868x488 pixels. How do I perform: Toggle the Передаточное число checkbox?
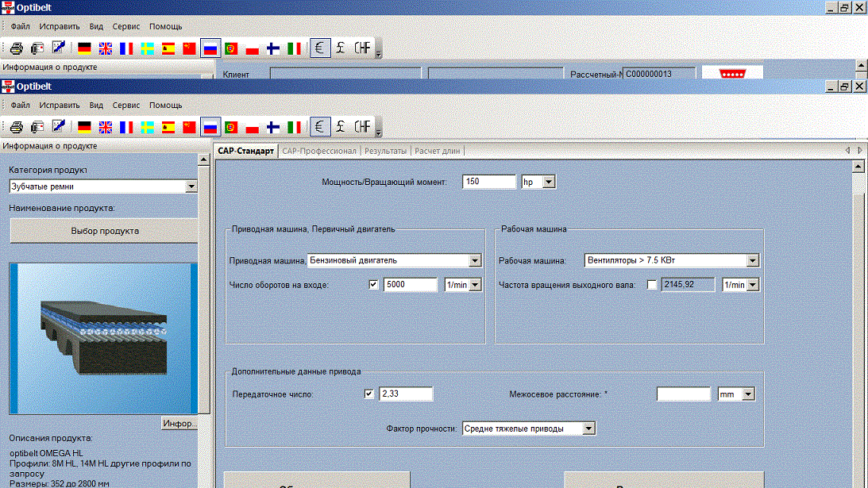[x=369, y=394]
